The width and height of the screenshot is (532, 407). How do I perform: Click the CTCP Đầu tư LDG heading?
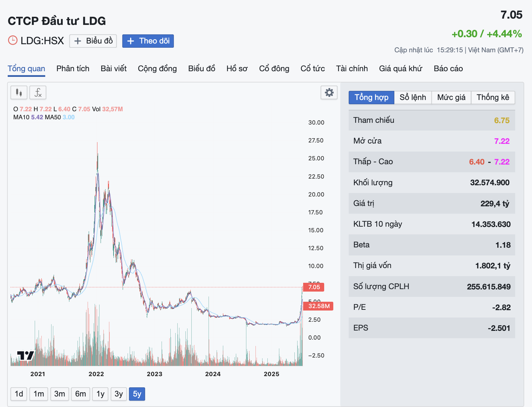[57, 21]
